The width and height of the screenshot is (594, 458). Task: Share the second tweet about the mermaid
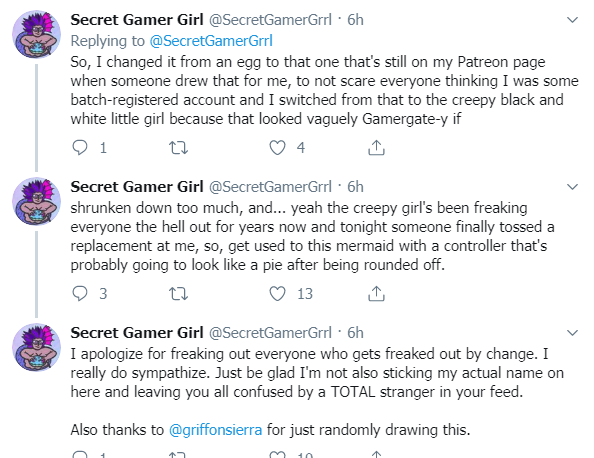[376, 294]
